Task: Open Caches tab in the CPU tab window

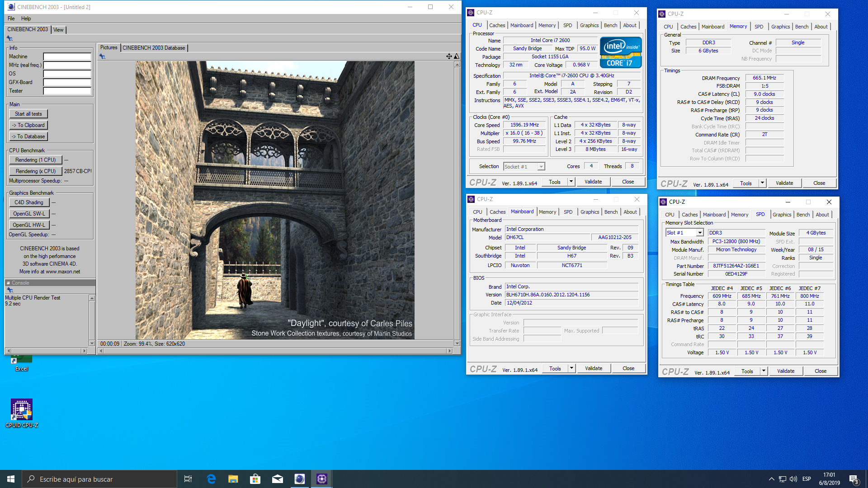Action: click(497, 25)
